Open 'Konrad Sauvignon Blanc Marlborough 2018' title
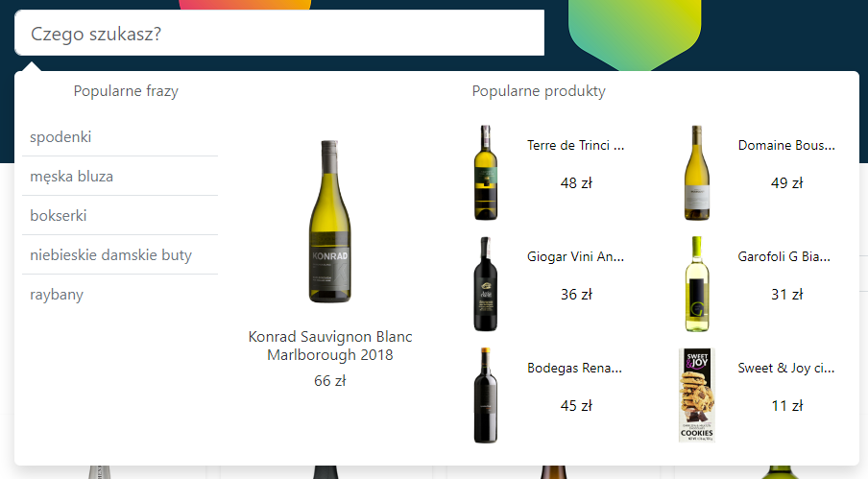The width and height of the screenshot is (868, 479). (330, 346)
